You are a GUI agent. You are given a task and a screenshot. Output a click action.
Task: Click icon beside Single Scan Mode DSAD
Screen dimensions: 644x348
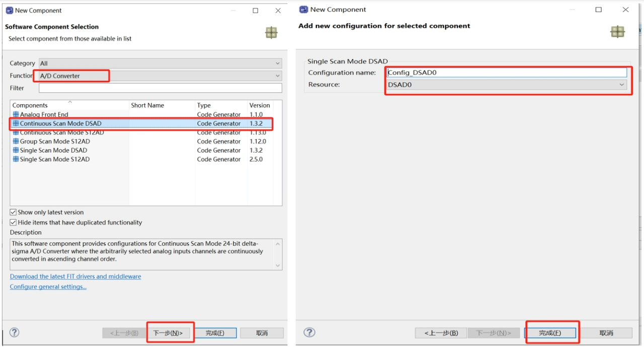click(x=16, y=151)
